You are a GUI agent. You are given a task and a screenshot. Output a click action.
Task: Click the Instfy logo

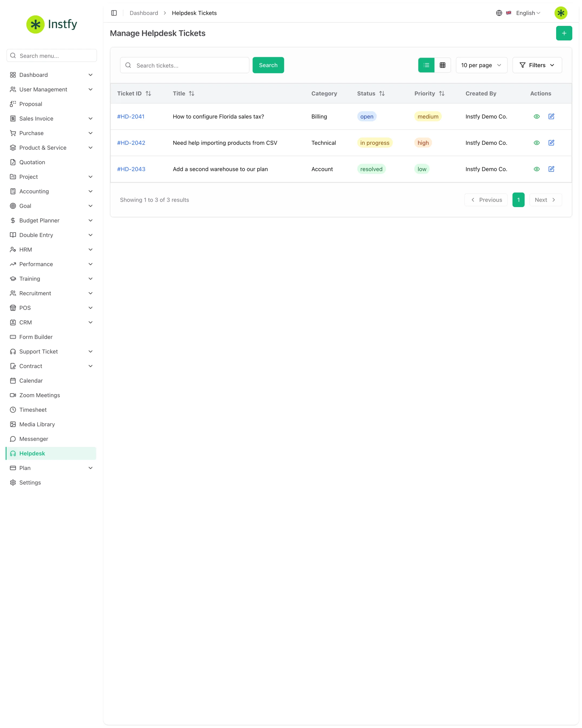click(52, 24)
